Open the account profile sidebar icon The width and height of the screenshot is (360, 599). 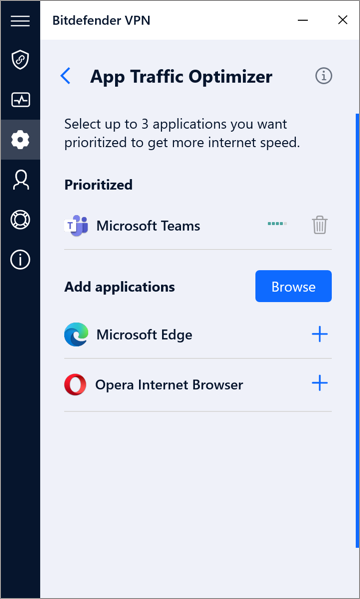tap(20, 180)
